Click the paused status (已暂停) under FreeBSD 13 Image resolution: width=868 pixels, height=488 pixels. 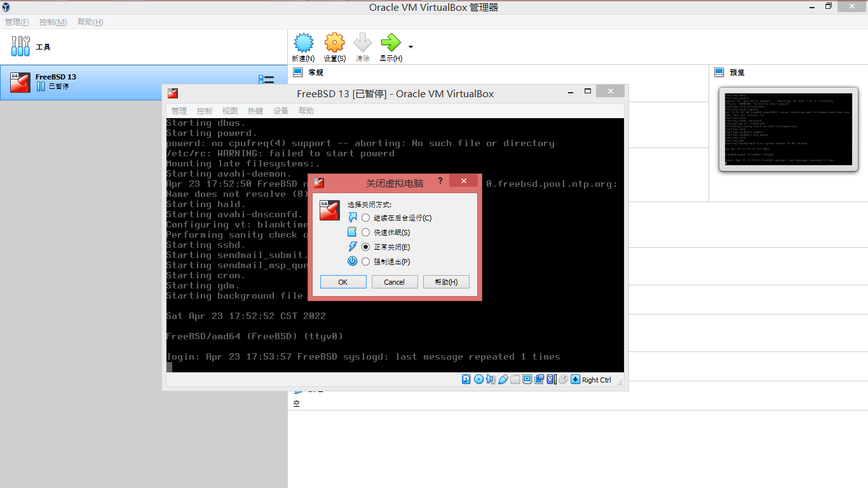(x=58, y=86)
